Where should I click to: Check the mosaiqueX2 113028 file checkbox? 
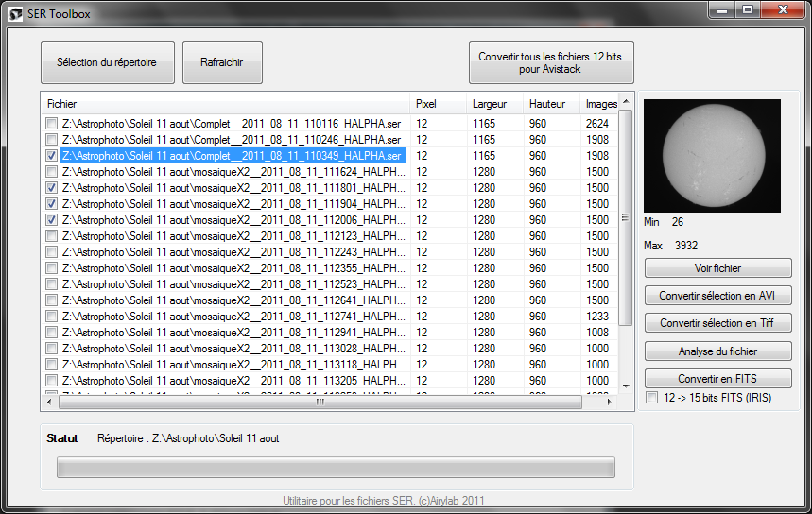(51, 348)
